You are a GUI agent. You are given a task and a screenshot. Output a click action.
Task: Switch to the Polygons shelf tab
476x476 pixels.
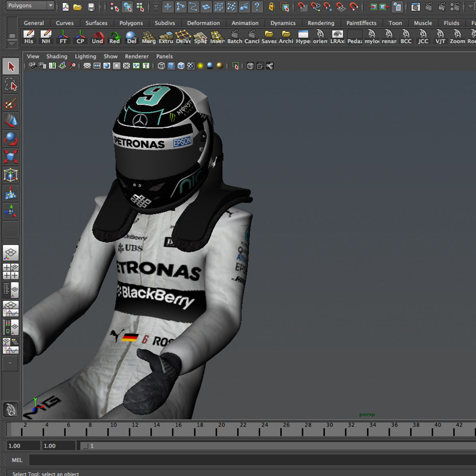131,23
